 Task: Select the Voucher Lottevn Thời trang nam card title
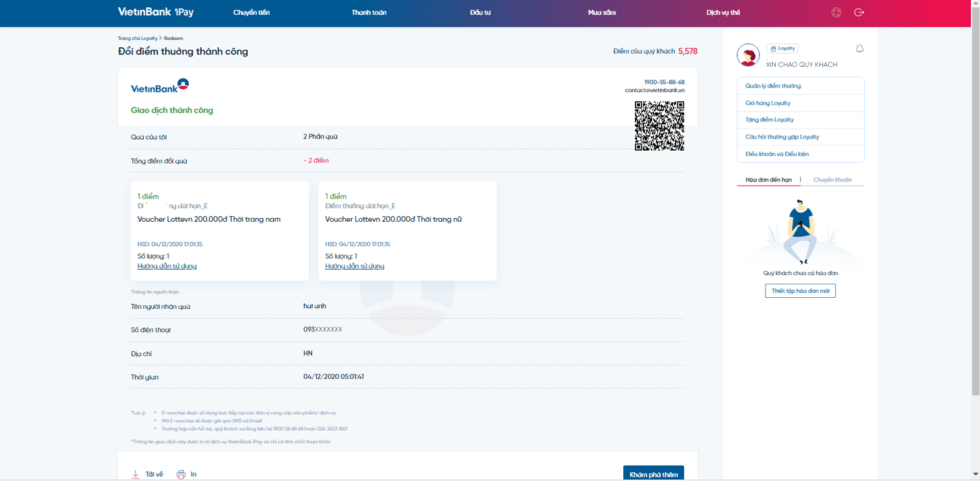[209, 219]
